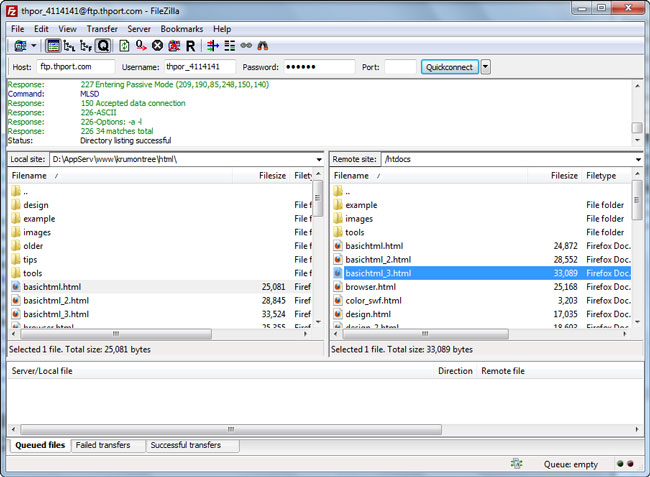Sort remote files by Filename column
Screen dimensions: 650x477
point(429,176)
